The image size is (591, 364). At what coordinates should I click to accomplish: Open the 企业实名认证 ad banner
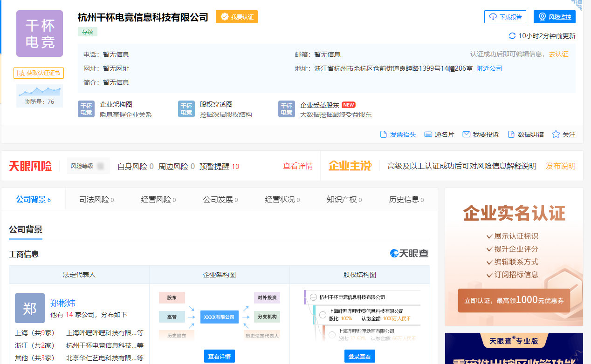click(514, 257)
